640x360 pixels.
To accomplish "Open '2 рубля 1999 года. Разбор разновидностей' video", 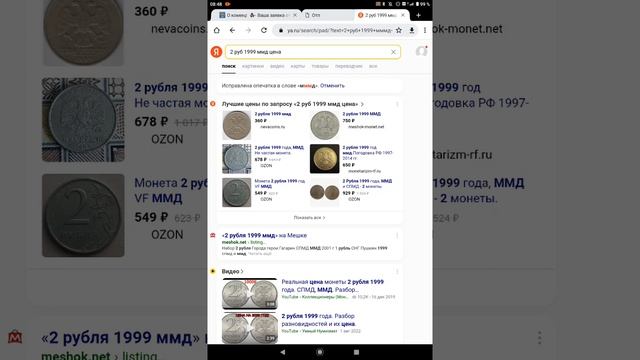I will point(318,320).
